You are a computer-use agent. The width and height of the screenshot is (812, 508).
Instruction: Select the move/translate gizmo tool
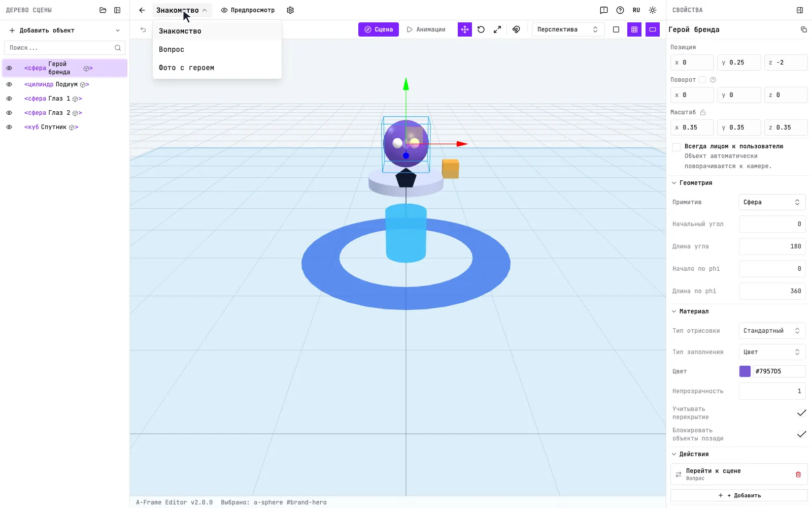tap(465, 29)
